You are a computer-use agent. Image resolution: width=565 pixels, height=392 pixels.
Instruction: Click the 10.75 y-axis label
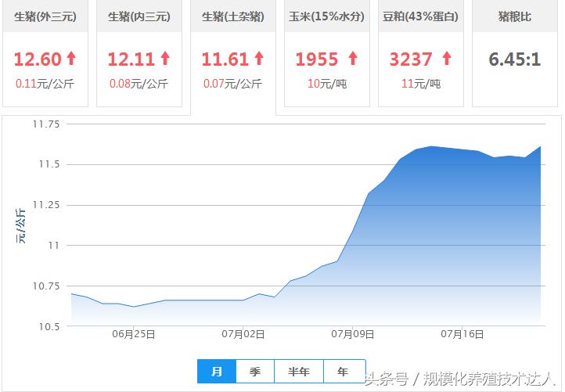[46, 286]
